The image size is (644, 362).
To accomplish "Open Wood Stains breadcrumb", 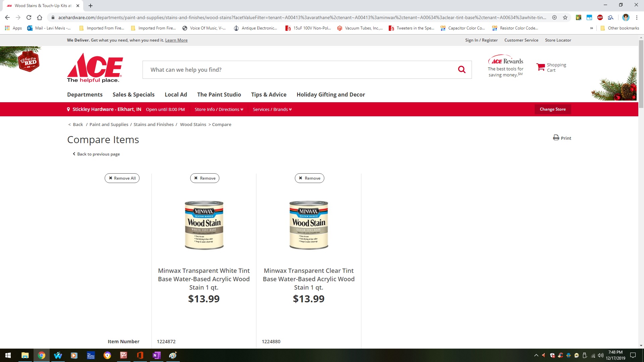I will pos(193,124).
